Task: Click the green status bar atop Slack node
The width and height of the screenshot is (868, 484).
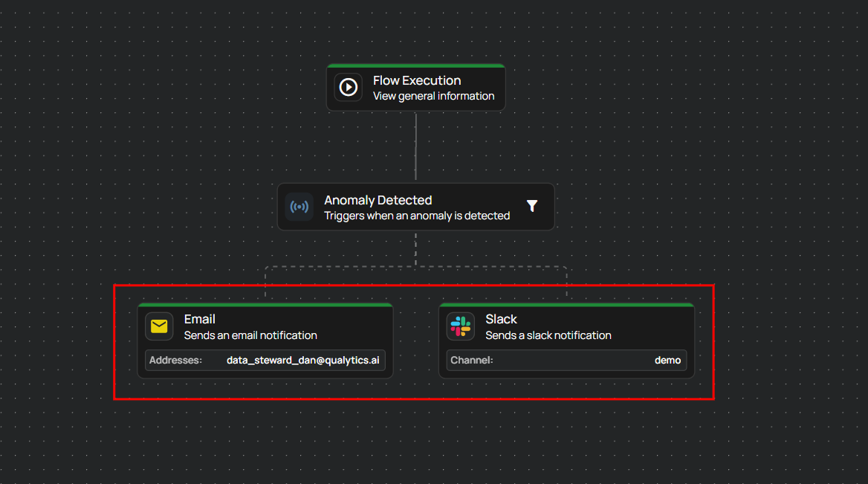Action: click(x=566, y=304)
